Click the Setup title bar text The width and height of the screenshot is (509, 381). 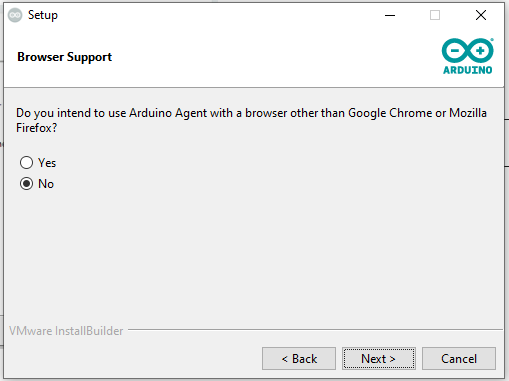point(43,15)
